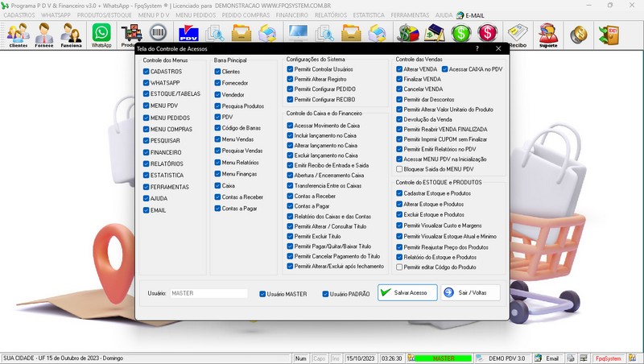Screen dimensions: 644x364
Task: Click the Email icon in status bar
Action: [538, 358]
